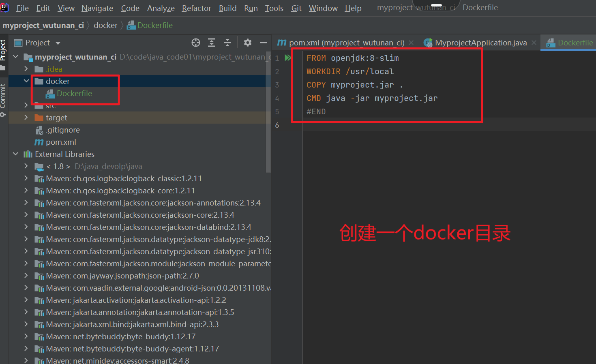Select Maven jackson-databind:2.13.4 entry
Screen dimensions: 596x364
148,227
